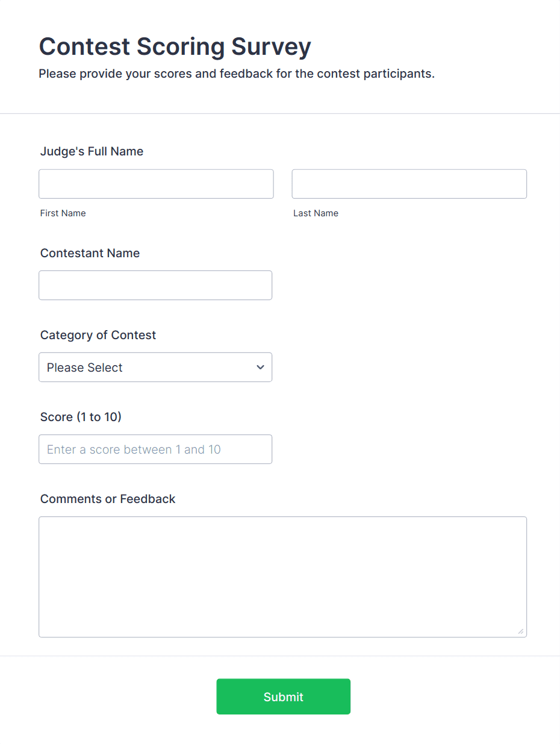Click the Submit button
The height and width of the screenshot is (744, 560).
pyautogui.click(x=283, y=696)
